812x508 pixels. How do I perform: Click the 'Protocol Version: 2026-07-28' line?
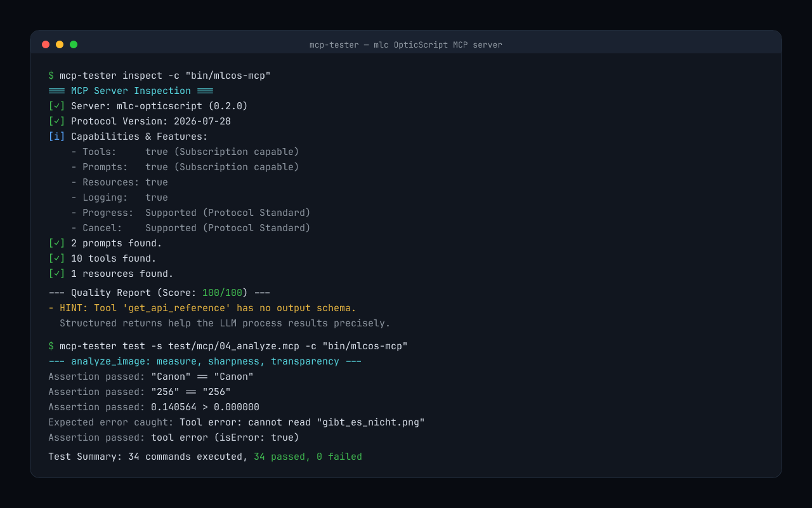pos(140,121)
